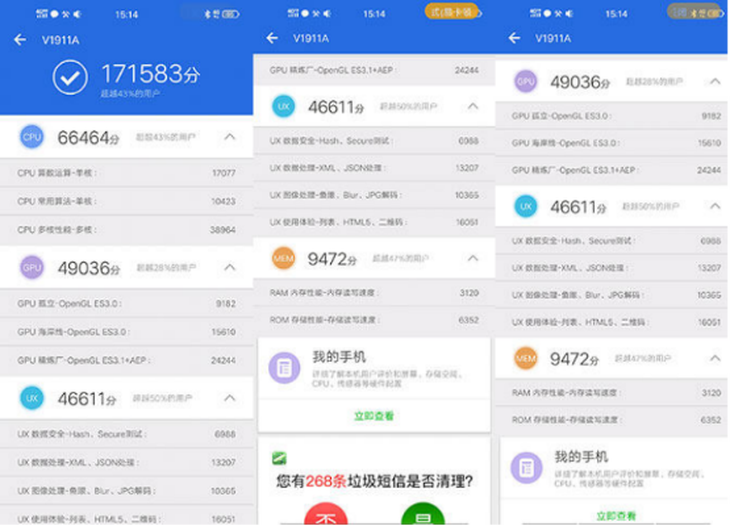Tap UX Hash Secure row 6988 in left screenshot
The width and height of the screenshot is (730, 526).
coord(127,434)
